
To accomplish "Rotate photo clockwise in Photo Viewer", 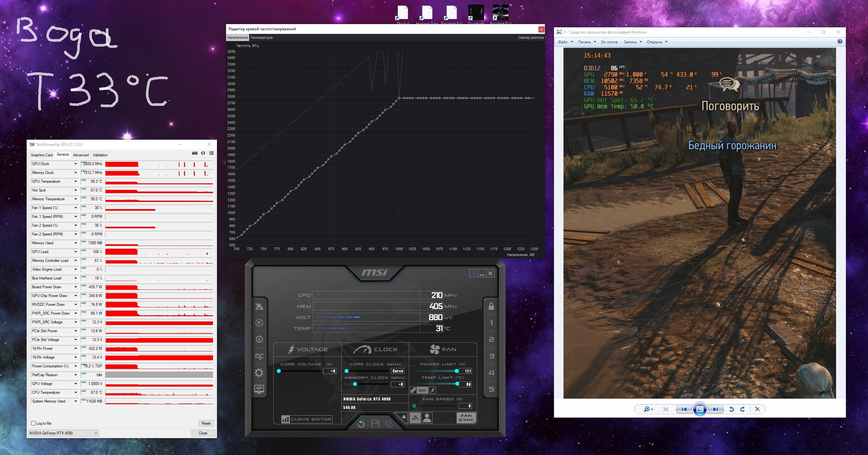I will 743,409.
